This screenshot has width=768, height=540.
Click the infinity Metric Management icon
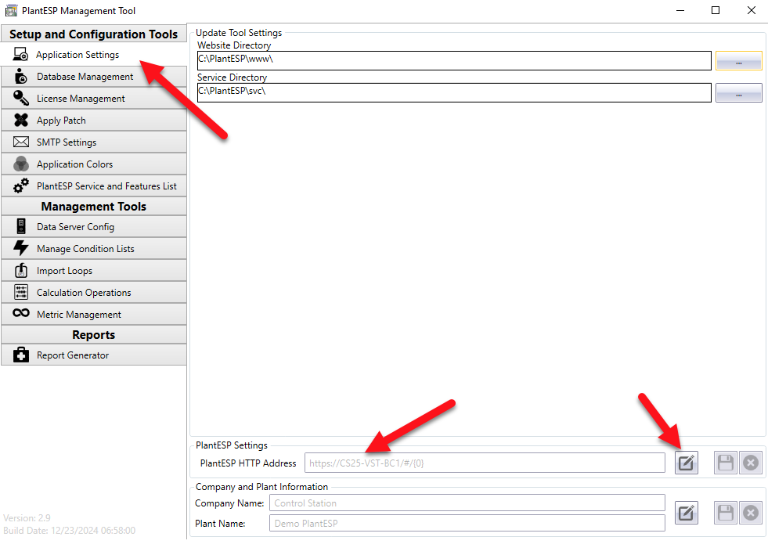pos(21,313)
